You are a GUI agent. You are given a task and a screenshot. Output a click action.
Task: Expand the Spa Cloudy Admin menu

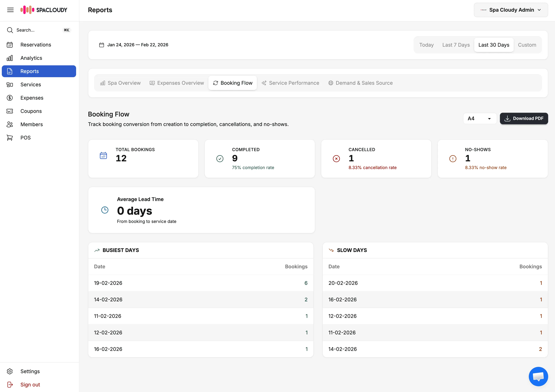510,10
